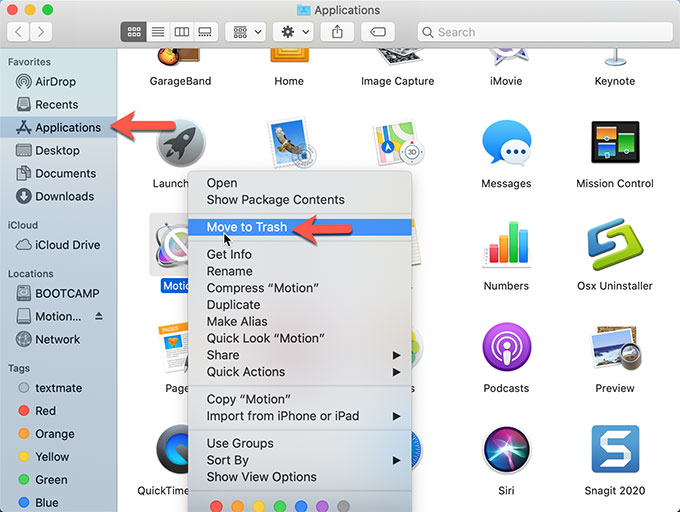Open the Preview app icon
Viewport: 680px width, 512px height.
(x=614, y=351)
